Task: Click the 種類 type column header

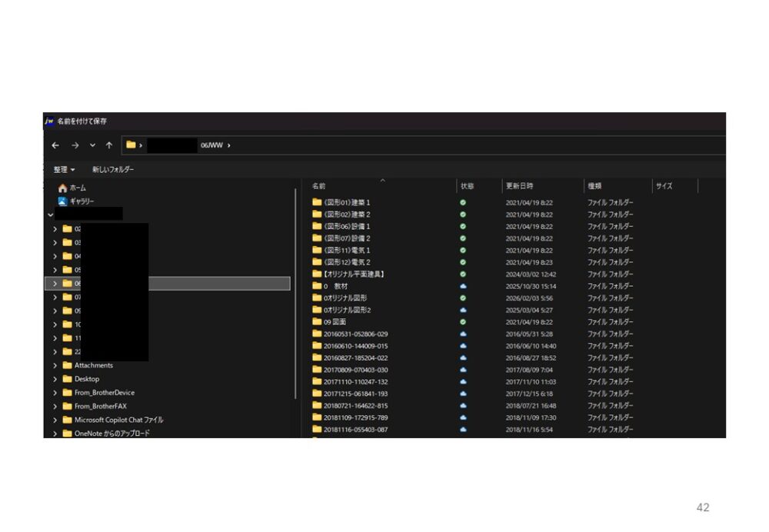Action: 594,186
